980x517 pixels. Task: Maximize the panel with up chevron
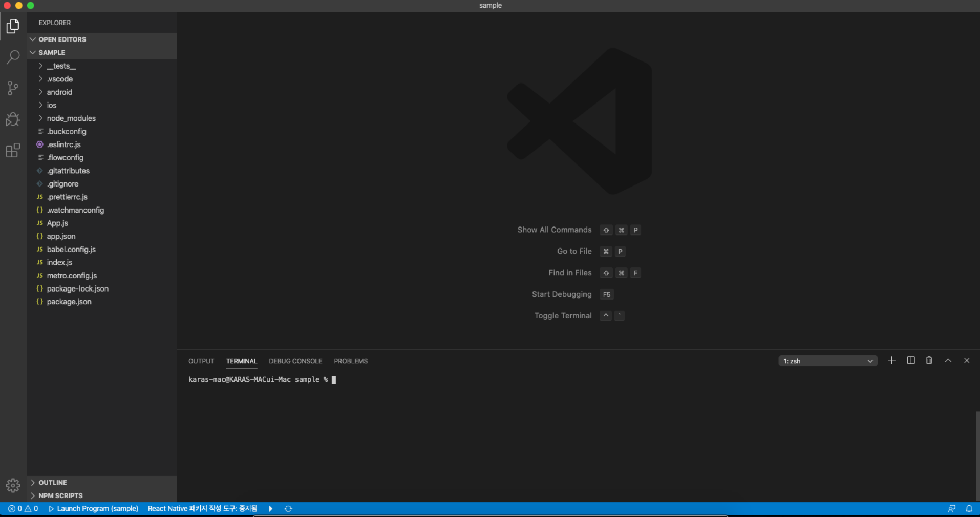click(x=948, y=361)
